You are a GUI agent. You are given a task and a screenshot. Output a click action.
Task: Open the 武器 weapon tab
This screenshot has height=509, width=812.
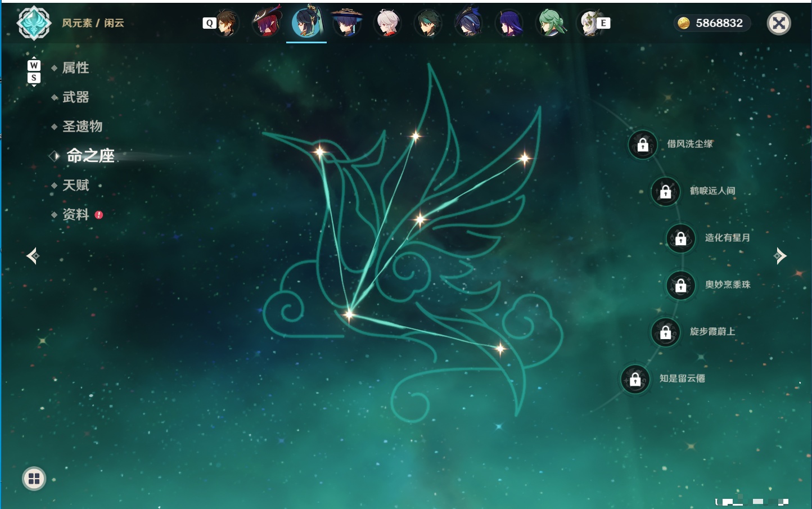(75, 97)
